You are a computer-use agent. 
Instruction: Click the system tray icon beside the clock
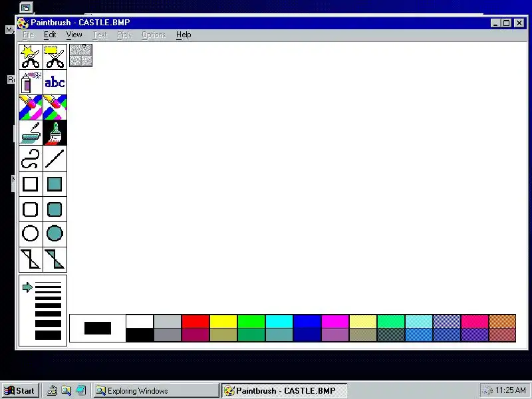click(x=487, y=390)
